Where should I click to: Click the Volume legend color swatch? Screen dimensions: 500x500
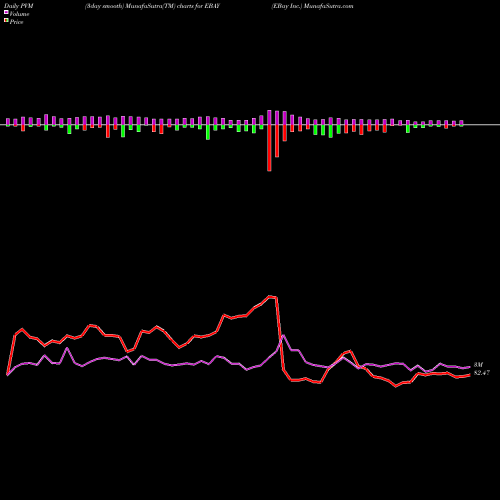(6, 12)
